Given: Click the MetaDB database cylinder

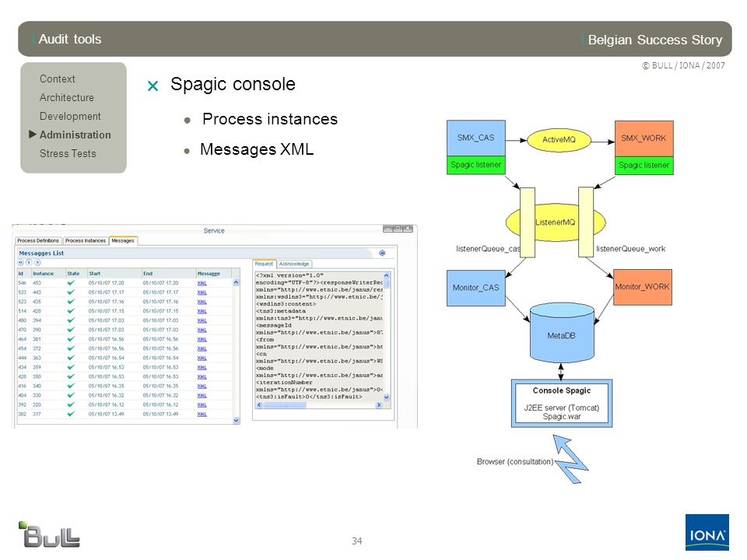Looking at the screenshot, I should click(x=562, y=332).
